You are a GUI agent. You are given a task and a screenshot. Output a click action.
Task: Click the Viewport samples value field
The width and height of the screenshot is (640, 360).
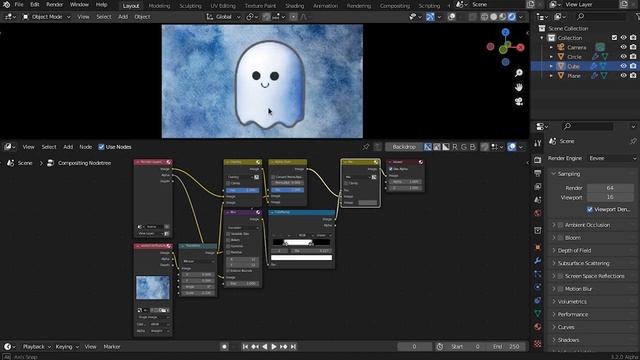[x=610, y=197]
